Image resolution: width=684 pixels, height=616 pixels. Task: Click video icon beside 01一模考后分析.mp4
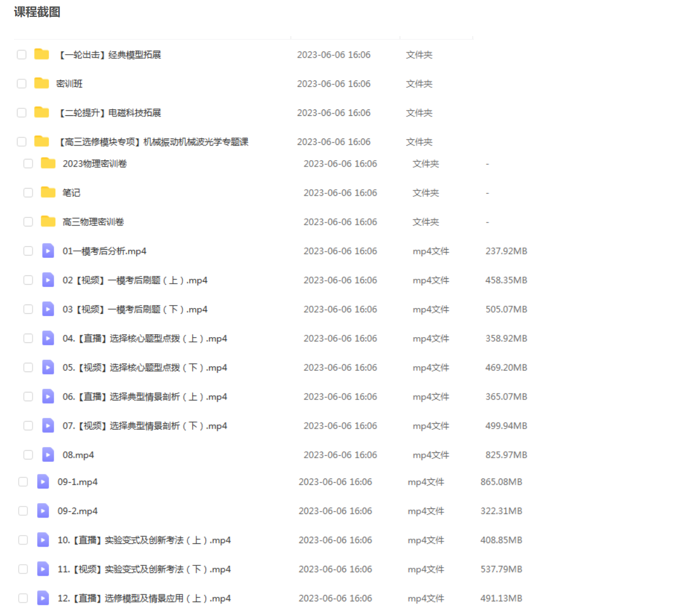(x=48, y=251)
